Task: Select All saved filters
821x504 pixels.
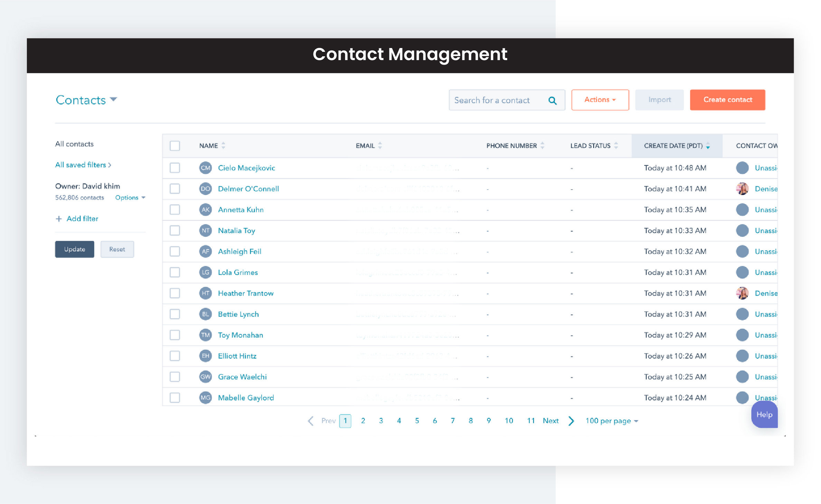Action: coord(83,165)
